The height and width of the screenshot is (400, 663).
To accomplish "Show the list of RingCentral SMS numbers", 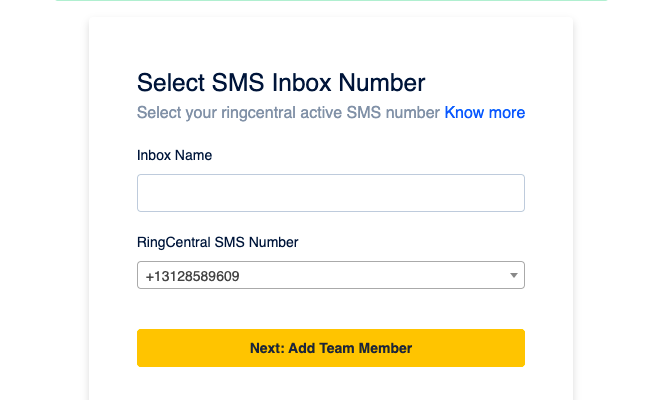I will point(330,275).
